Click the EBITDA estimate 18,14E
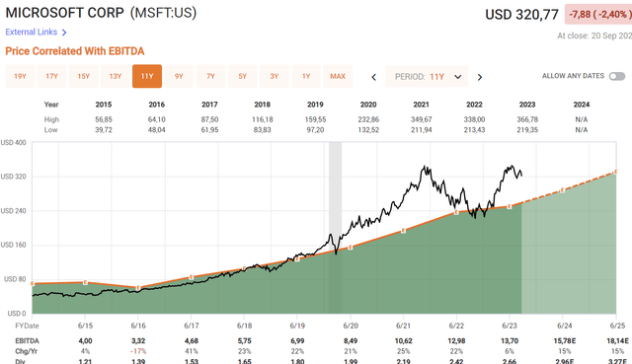This screenshot has width=632, height=364. click(617, 341)
